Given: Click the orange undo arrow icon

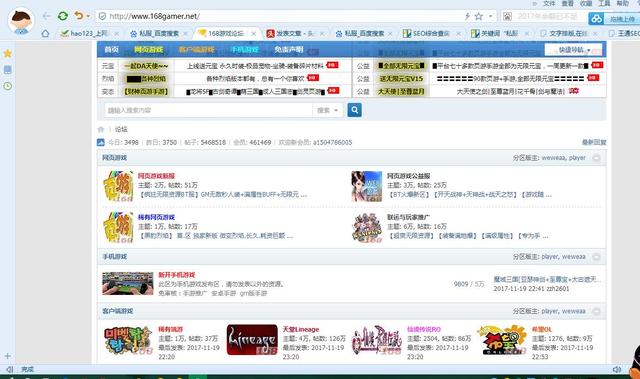Looking at the screenshot, I should [x=79, y=16].
